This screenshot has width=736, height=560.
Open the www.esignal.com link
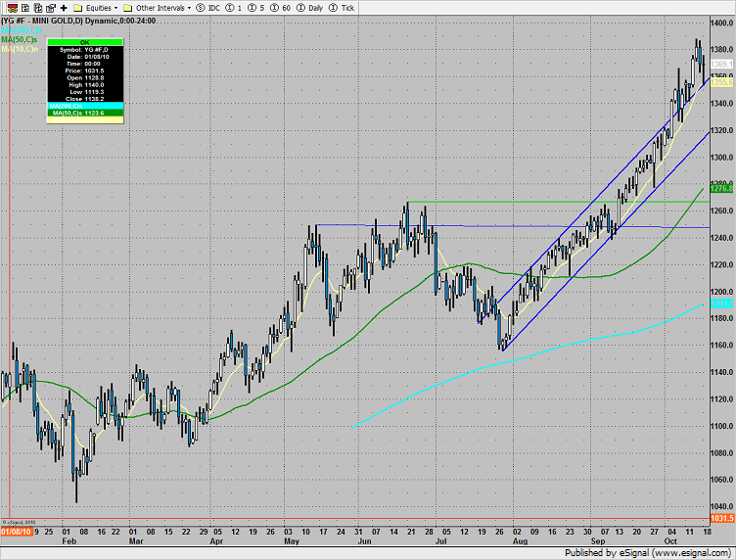coord(699,550)
